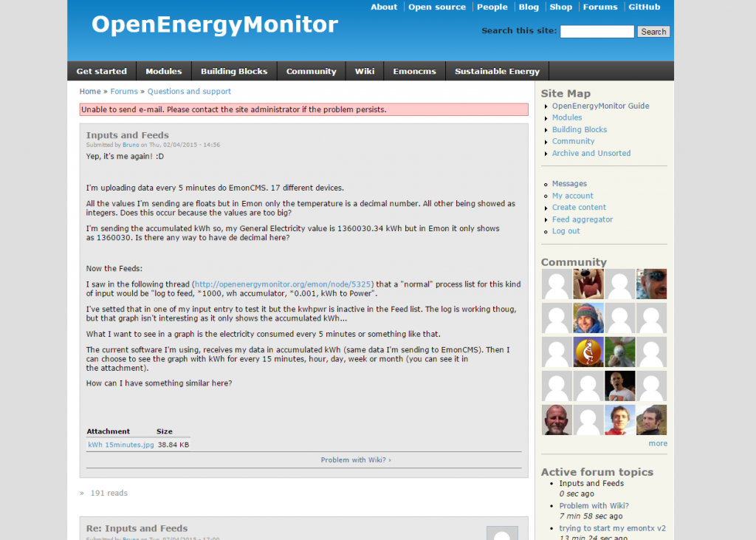Screen dimensions: 756x540
Task: Follow the Problem with Wiki? › link
Action: (x=356, y=460)
